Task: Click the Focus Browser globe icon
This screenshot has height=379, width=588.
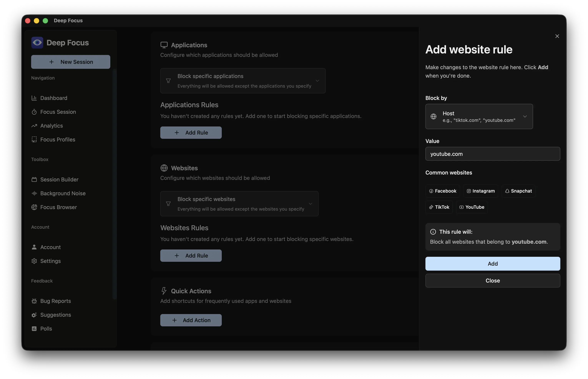Action: point(34,207)
